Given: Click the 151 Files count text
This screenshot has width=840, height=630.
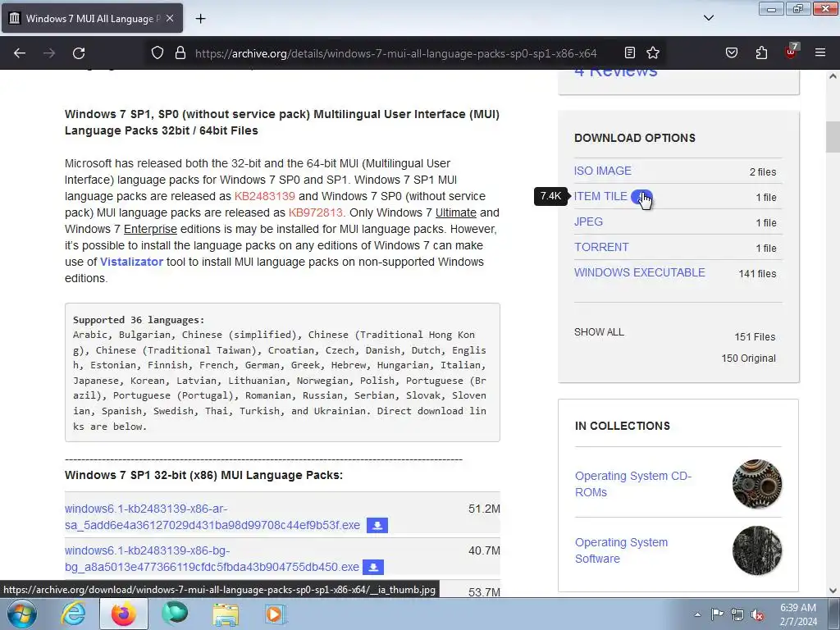Looking at the screenshot, I should (x=755, y=337).
